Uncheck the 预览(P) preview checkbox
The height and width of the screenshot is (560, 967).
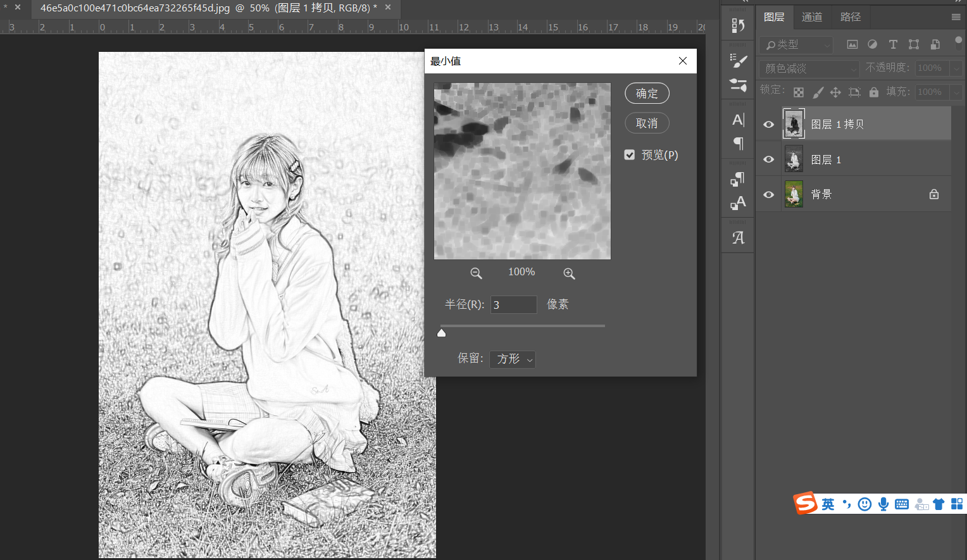(630, 155)
